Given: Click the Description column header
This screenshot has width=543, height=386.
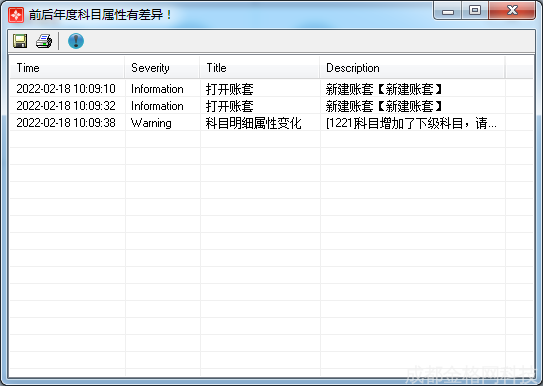Looking at the screenshot, I should coord(412,68).
